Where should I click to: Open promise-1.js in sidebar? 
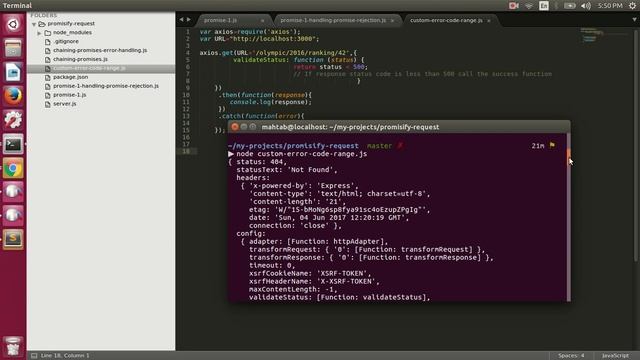click(x=69, y=95)
